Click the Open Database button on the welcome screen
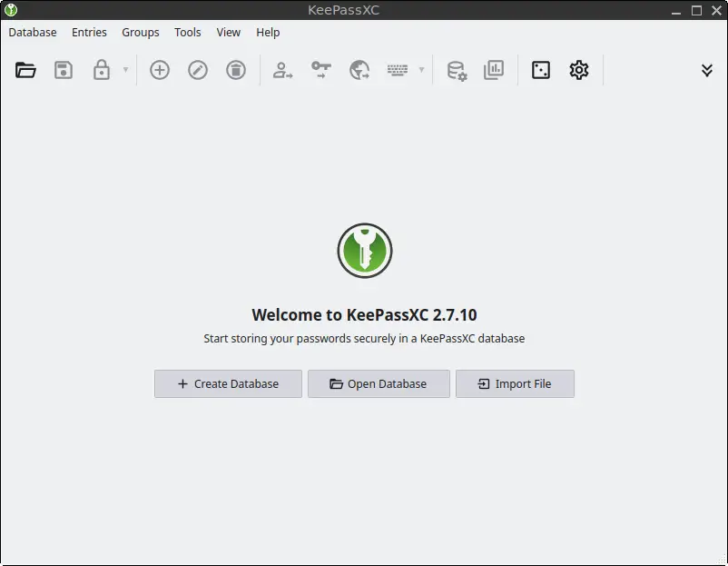This screenshot has width=728, height=566. [x=379, y=383]
